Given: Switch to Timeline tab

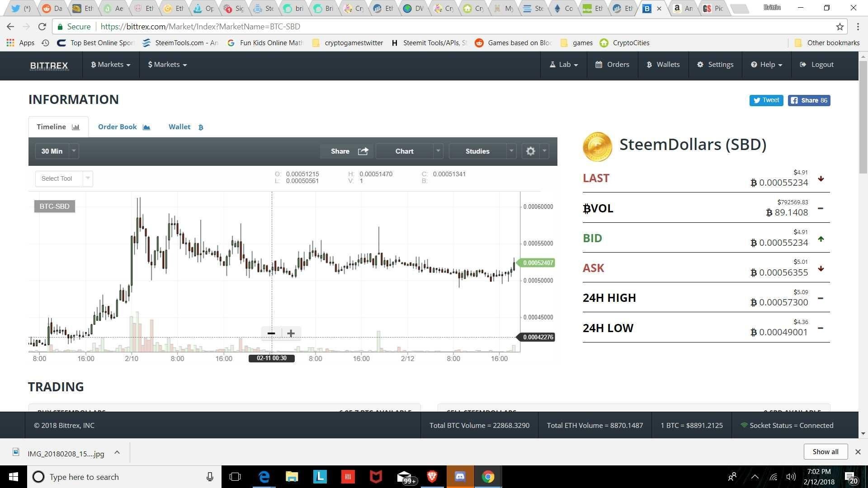Looking at the screenshot, I should click(58, 127).
